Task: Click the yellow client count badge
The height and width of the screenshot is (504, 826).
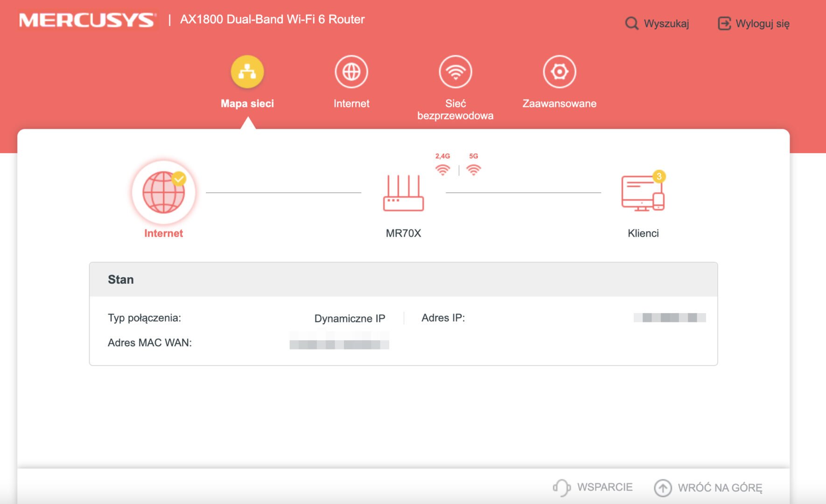Action: point(659,176)
